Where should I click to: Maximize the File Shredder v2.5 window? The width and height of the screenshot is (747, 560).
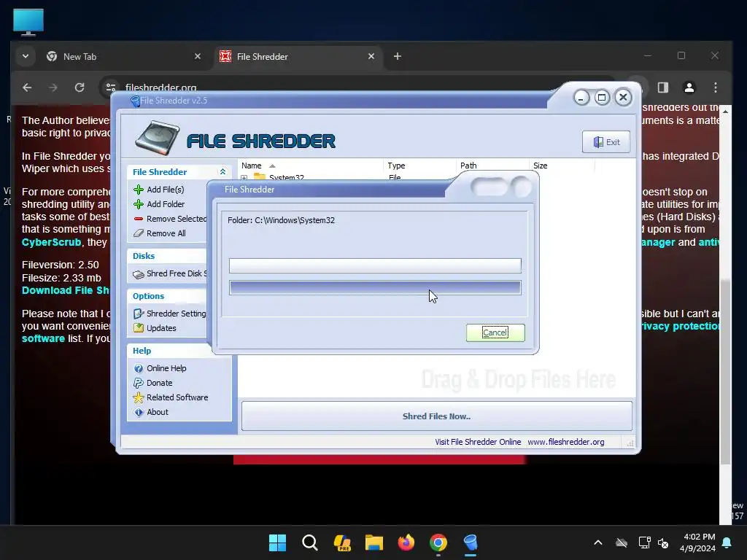point(602,98)
